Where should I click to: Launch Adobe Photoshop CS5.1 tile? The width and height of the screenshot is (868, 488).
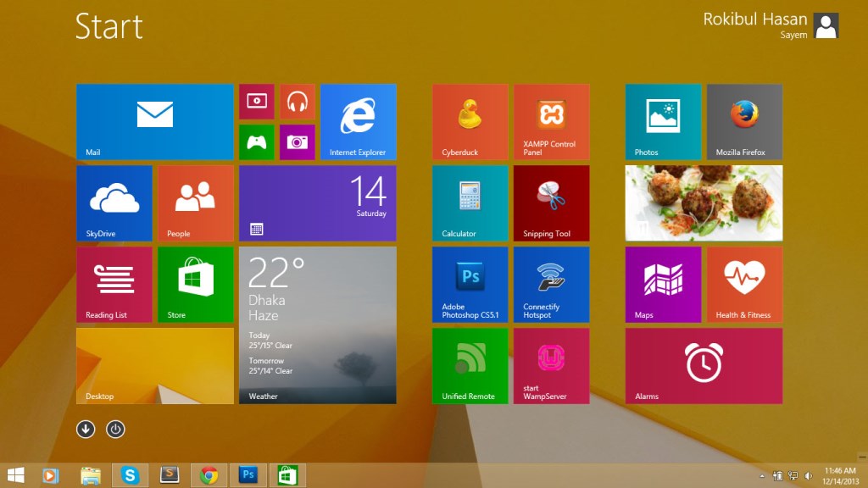pos(469,284)
